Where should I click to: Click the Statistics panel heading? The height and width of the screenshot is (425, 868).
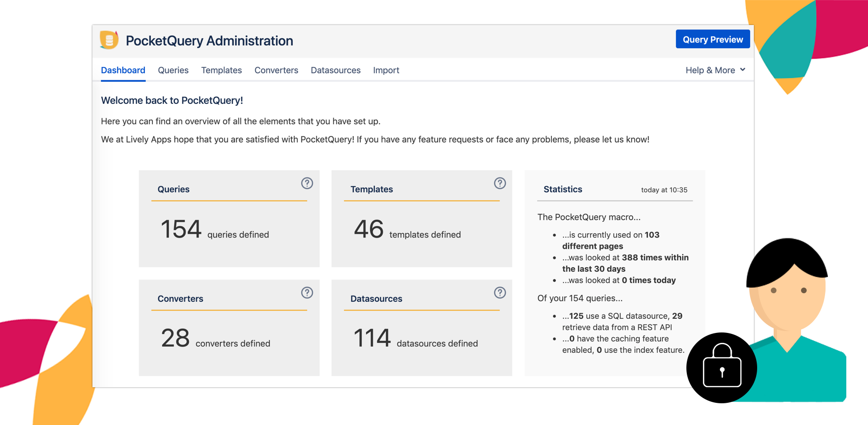click(x=563, y=189)
